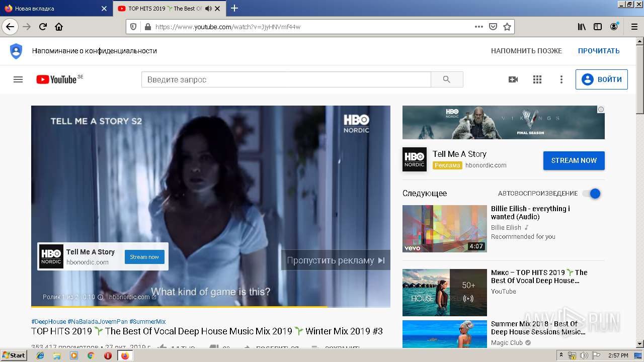Viewport: 644px width, 362px height.
Task: Click the YouTube search magnifier button
Action: click(x=447, y=79)
